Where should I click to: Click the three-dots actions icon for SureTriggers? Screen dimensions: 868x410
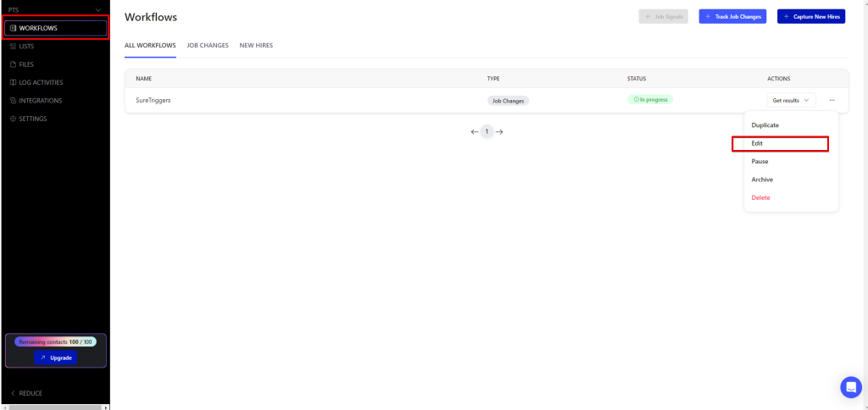click(832, 100)
